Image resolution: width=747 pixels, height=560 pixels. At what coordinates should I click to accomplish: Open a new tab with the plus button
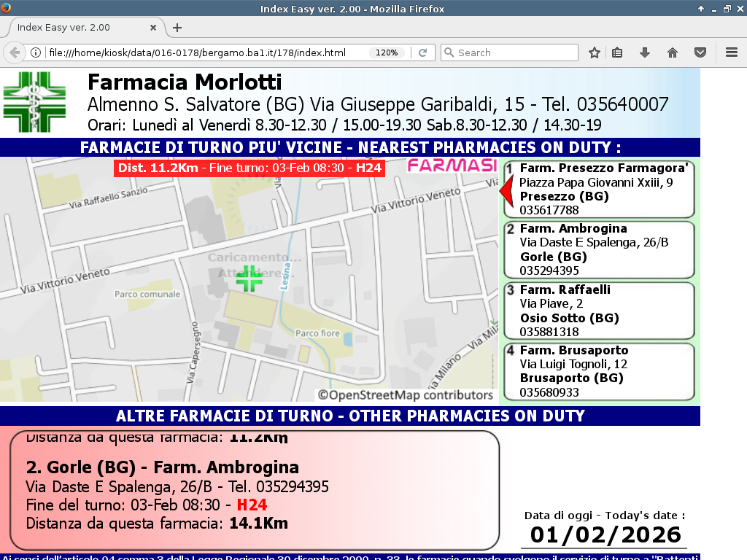click(x=177, y=28)
